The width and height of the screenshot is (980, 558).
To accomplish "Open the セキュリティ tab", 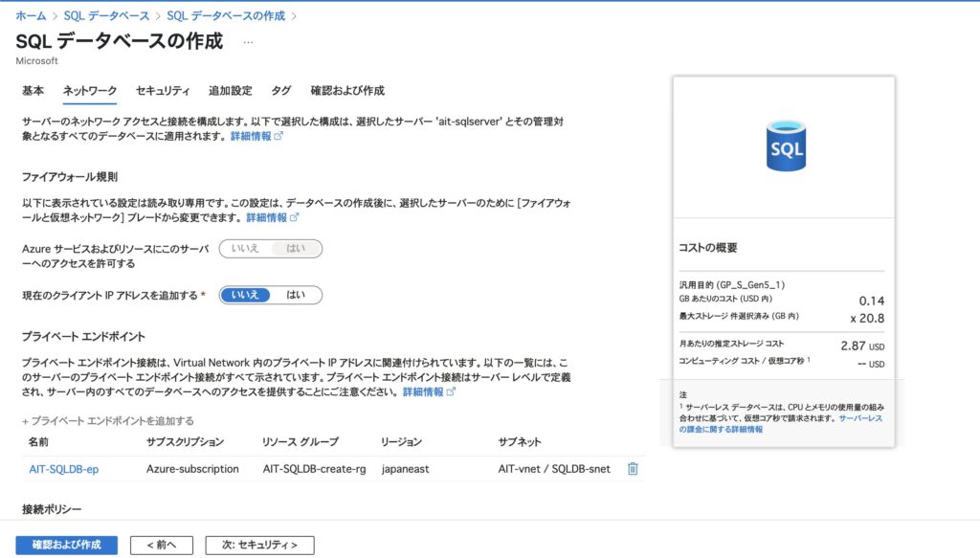I will click(x=163, y=91).
